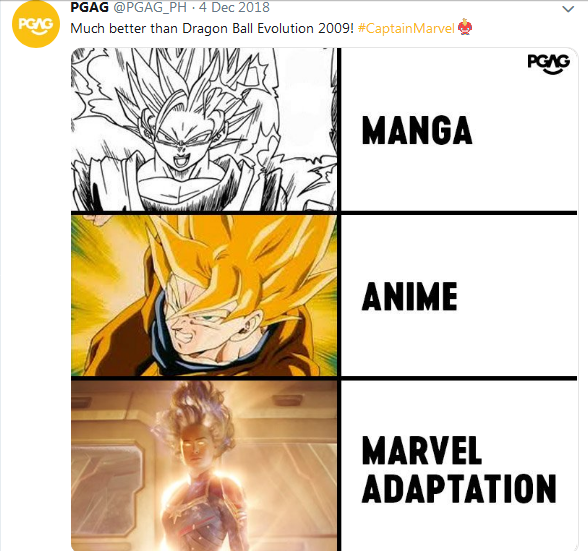The width and height of the screenshot is (588, 551).
Task: Click the Captain Marvel hashtag emoji
Action: (465, 27)
